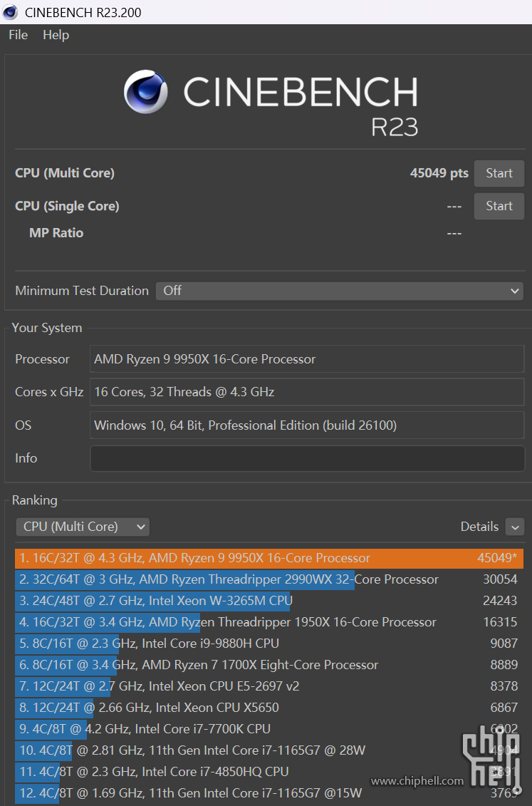532x806 pixels.
Task: Click the 30054 score value
Action: tap(500, 580)
